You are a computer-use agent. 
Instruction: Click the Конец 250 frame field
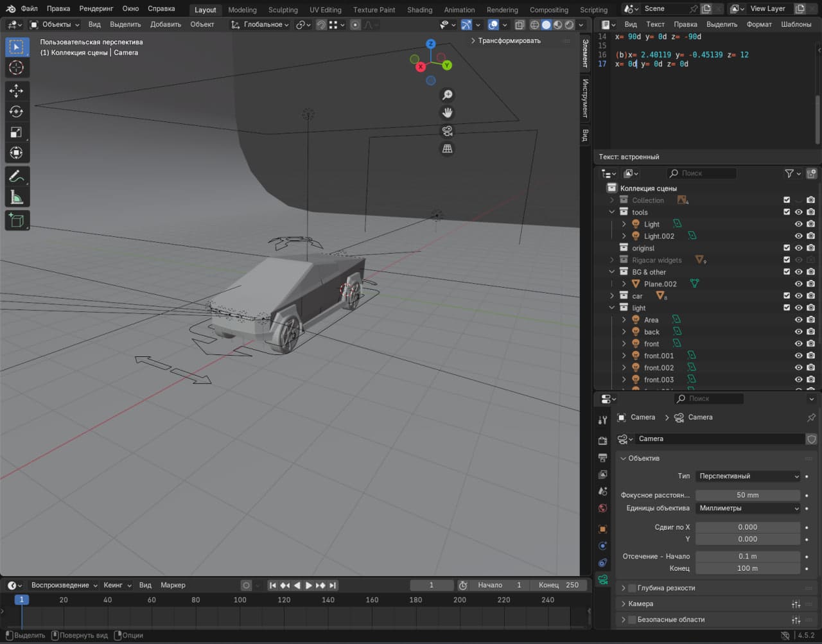559,585
